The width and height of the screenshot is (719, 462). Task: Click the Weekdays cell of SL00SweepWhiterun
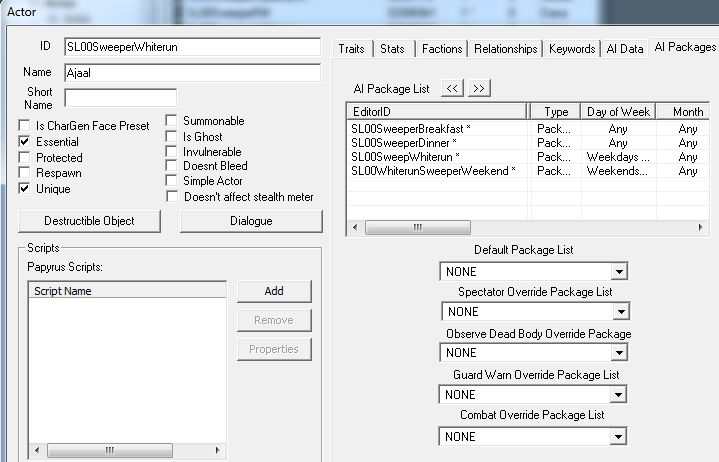click(x=618, y=157)
